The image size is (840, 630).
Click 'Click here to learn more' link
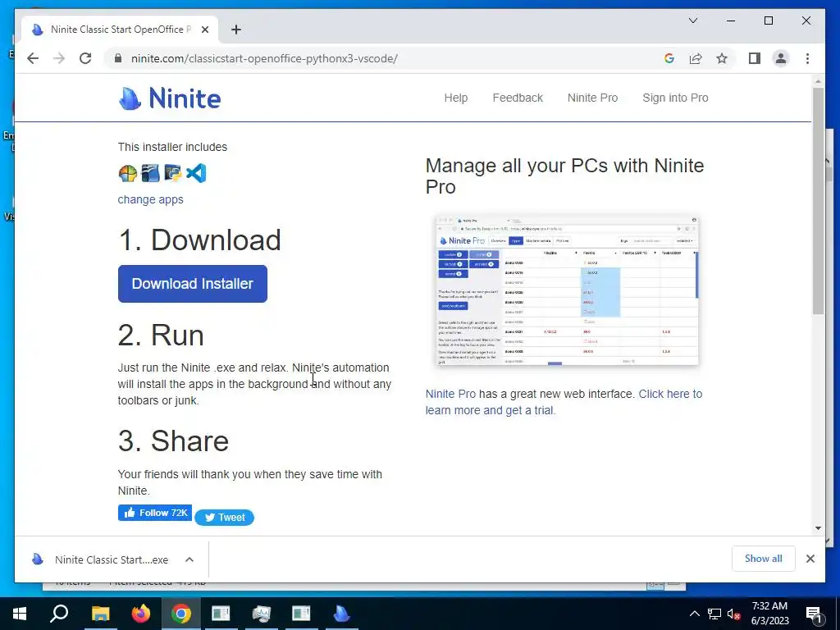coord(564,402)
